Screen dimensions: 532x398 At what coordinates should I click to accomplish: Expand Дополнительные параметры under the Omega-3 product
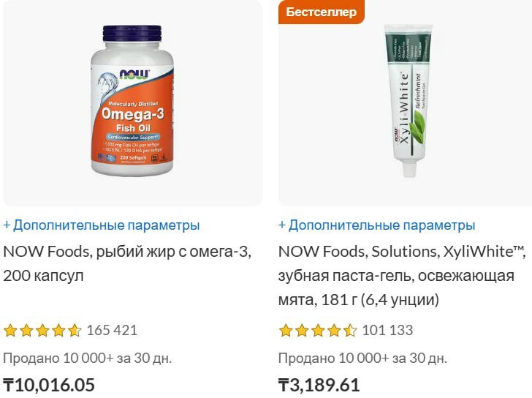(x=102, y=225)
